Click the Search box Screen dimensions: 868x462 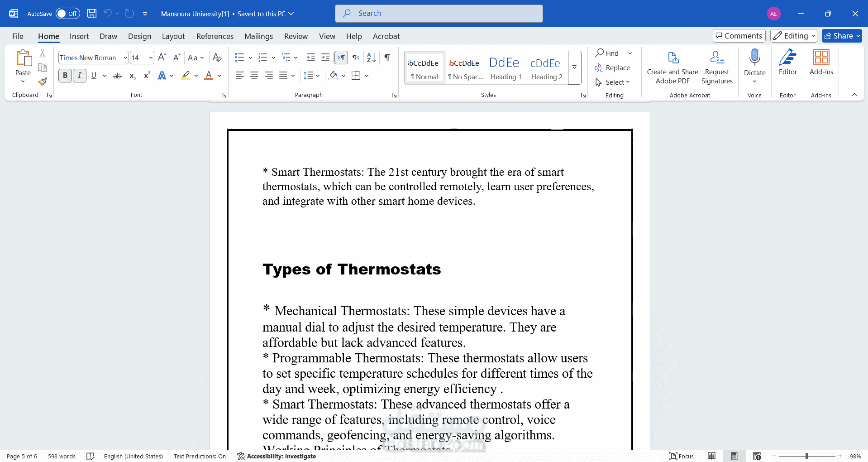coord(439,14)
